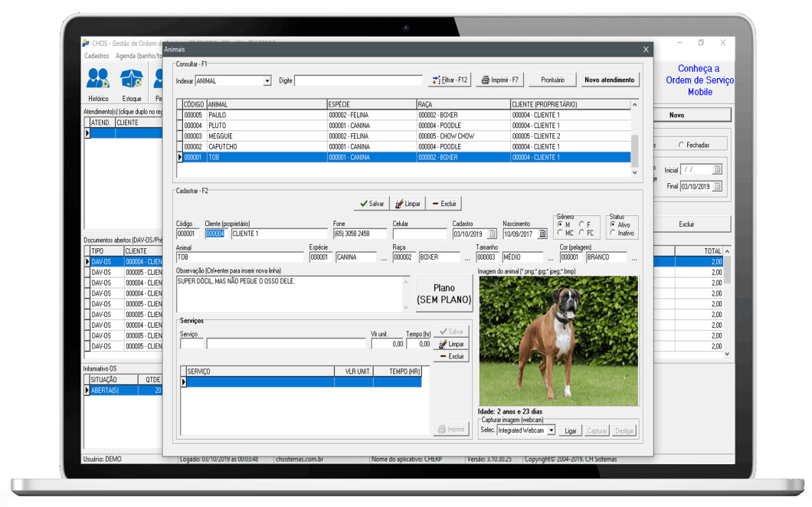The height and width of the screenshot is (507, 812).
Task: Click the ESPÉCIE column header
Action: (372, 104)
